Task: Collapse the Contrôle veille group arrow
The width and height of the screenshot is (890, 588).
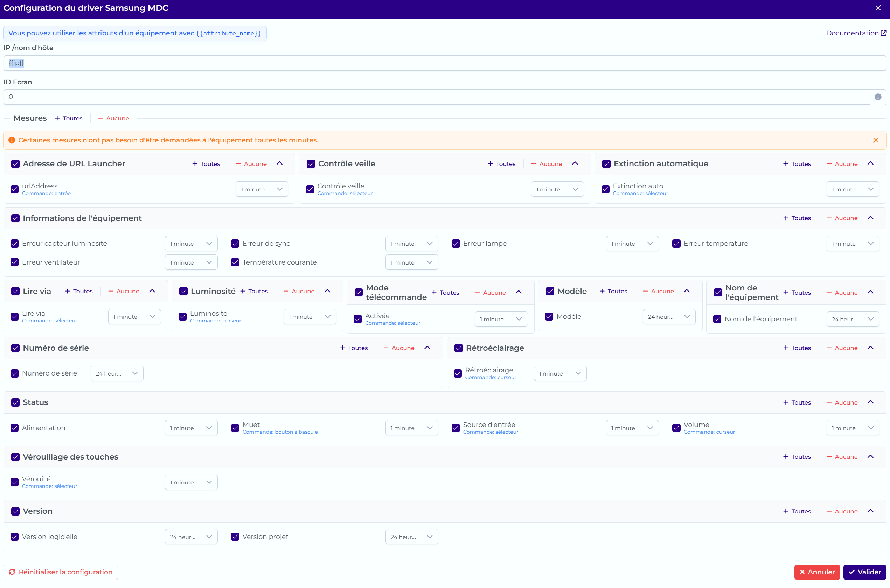Action: click(575, 163)
